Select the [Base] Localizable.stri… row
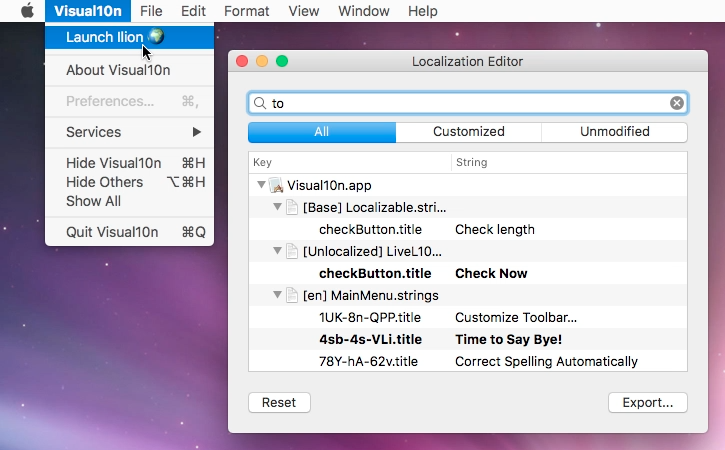The height and width of the screenshot is (450, 725). click(x=468, y=207)
